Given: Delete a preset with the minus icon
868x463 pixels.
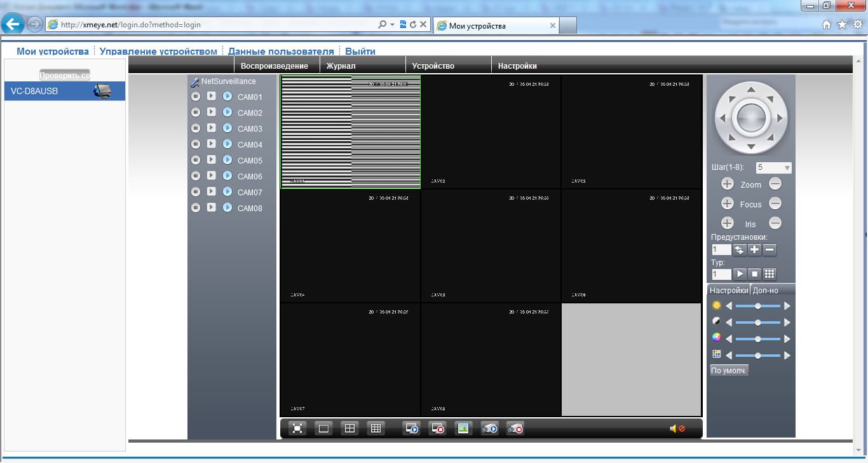Looking at the screenshot, I should pos(770,250).
